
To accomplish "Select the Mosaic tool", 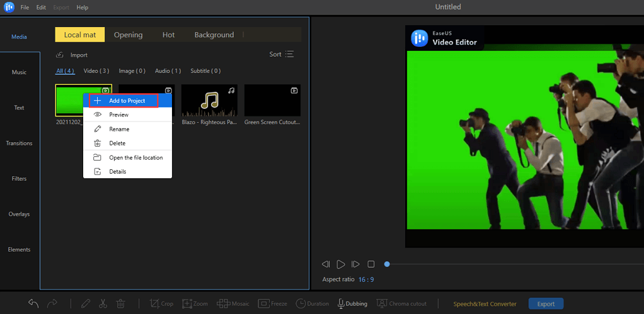I will click(x=232, y=304).
